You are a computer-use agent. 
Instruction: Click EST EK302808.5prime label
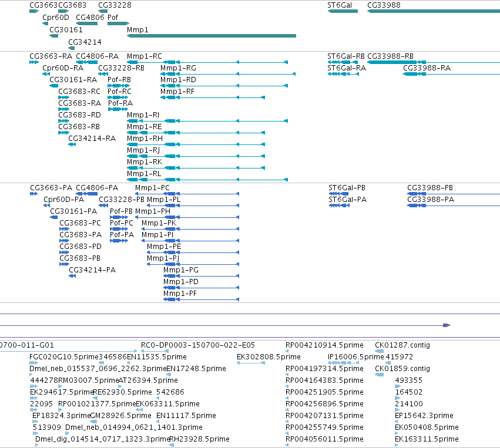coord(269,357)
